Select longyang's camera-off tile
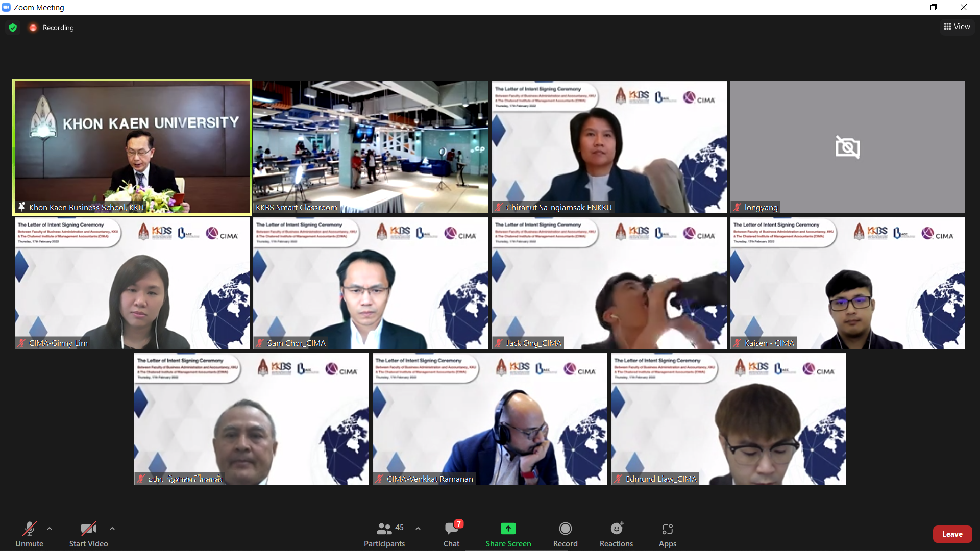 [848, 147]
